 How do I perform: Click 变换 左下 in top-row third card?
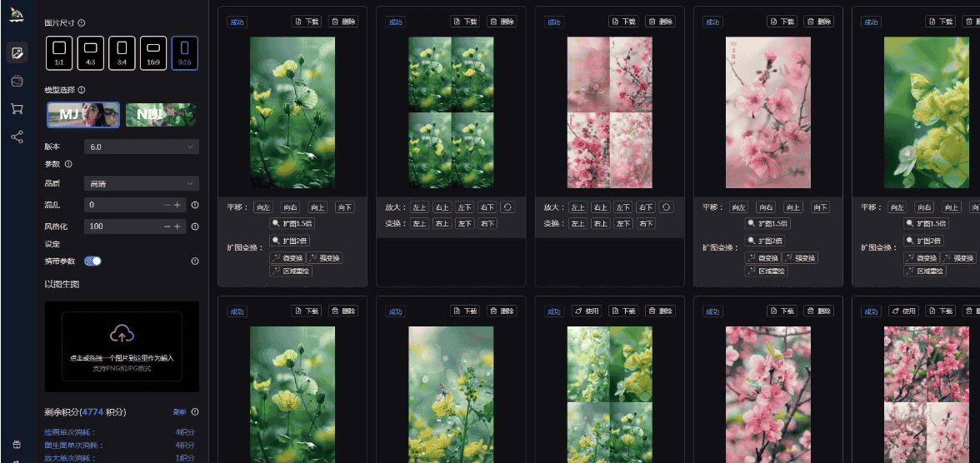tap(623, 223)
